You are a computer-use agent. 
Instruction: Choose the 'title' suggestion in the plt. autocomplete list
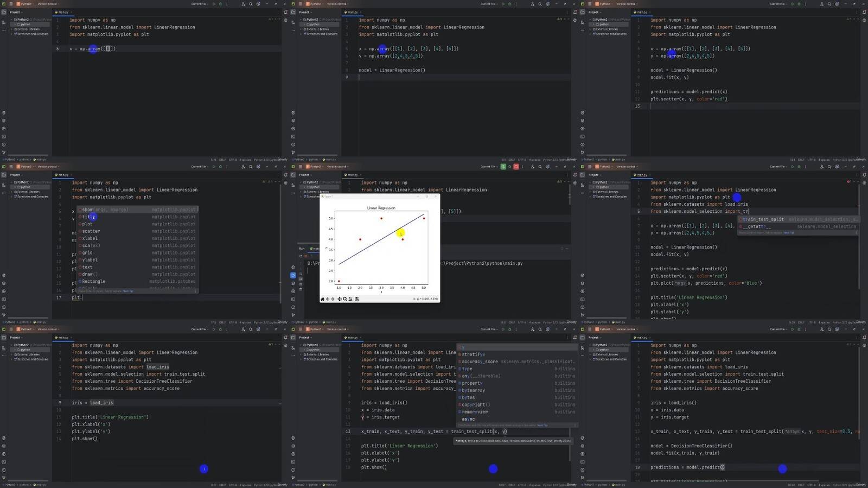[x=138, y=217]
